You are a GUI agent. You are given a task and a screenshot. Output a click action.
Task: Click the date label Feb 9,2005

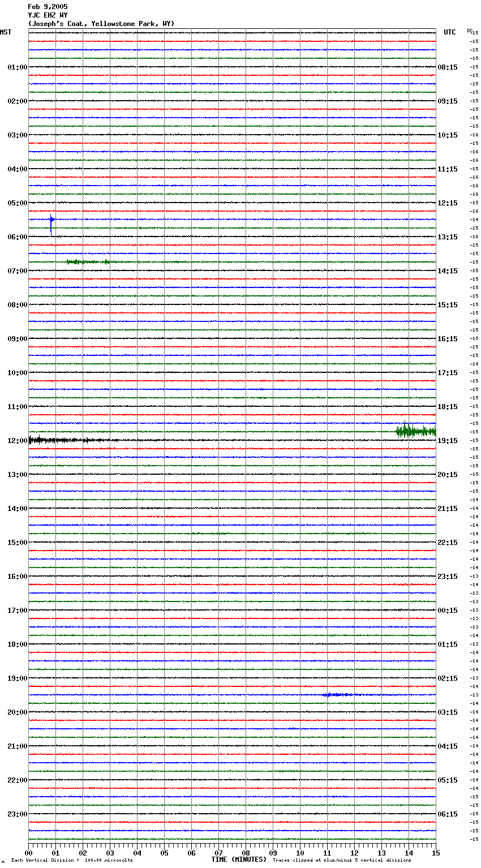48,7
